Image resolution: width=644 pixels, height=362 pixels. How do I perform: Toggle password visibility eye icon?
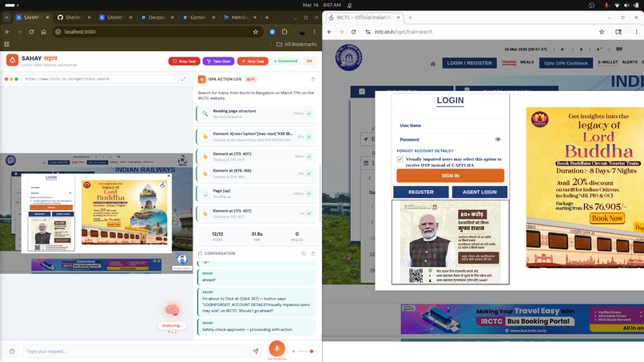(498, 139)
